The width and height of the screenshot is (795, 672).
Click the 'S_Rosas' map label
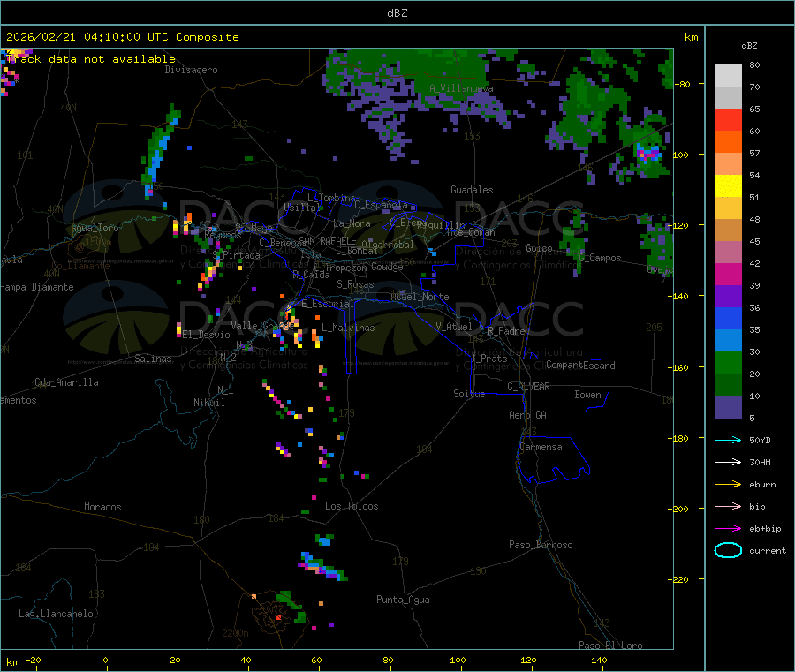(355, 284)
